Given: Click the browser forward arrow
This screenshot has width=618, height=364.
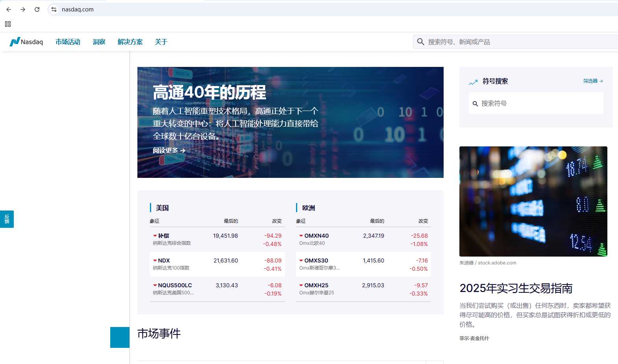Looking at the screenshot, I should tap(23, 9).
